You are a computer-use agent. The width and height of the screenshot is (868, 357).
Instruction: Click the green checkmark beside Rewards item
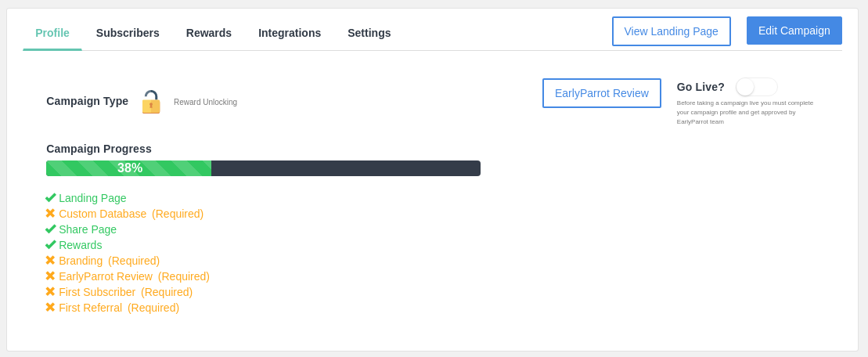tap(51, 245)
